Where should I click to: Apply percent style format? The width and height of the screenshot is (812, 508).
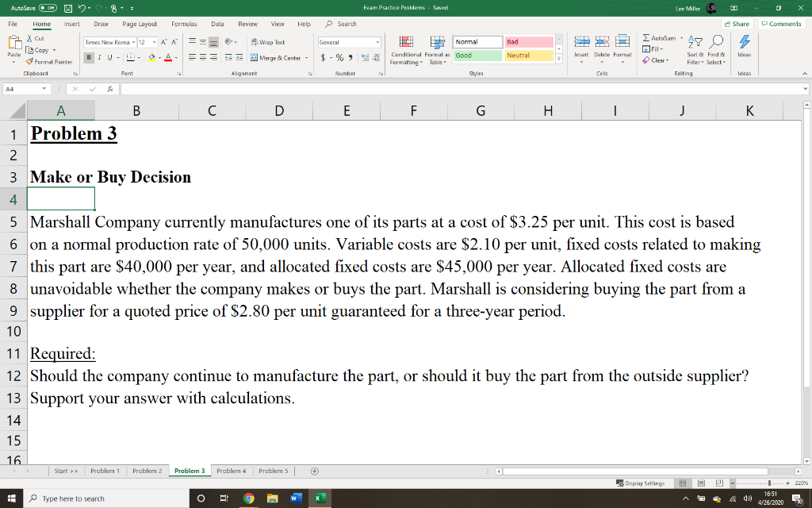[339, 57]
